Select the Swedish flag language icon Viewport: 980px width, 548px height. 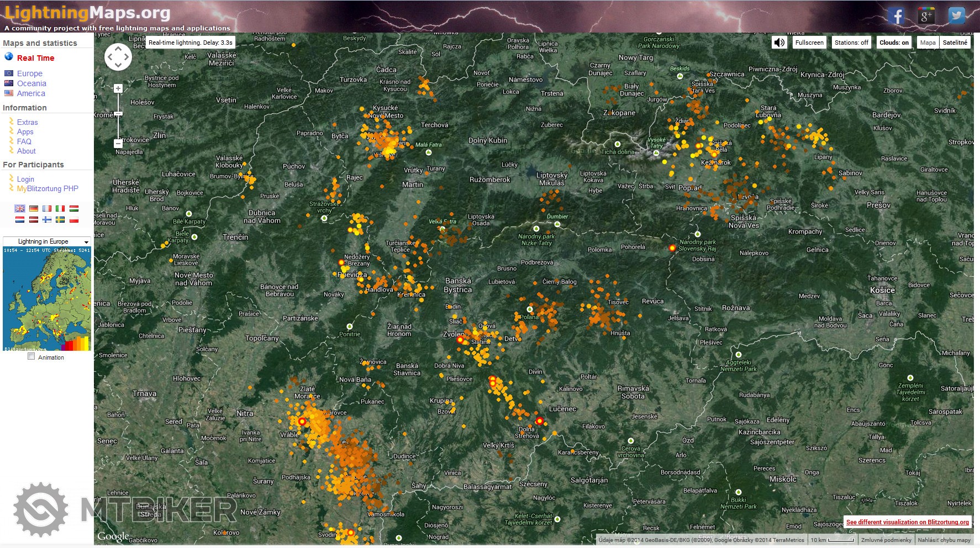[60, 219]
